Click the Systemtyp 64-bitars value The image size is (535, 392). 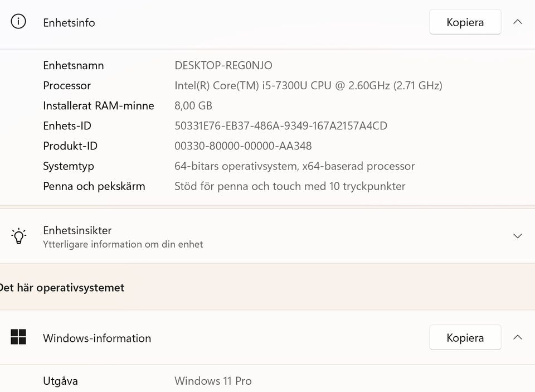coord(294,166)
